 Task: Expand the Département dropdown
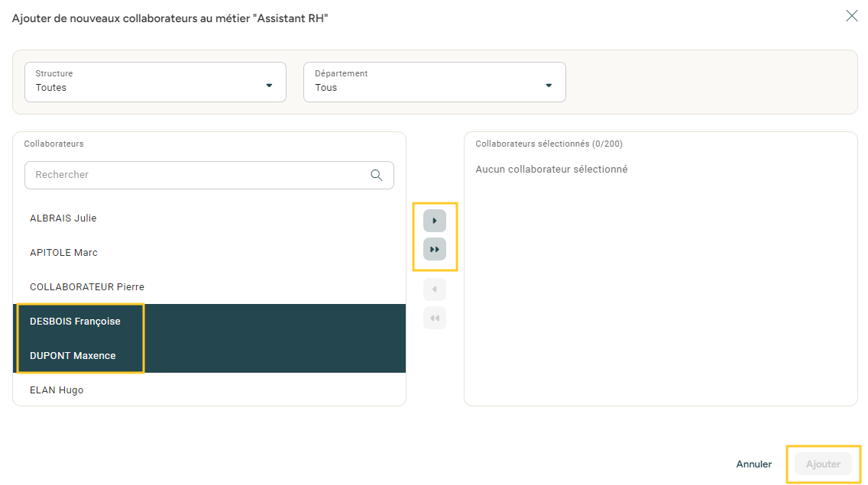point(434,82)
